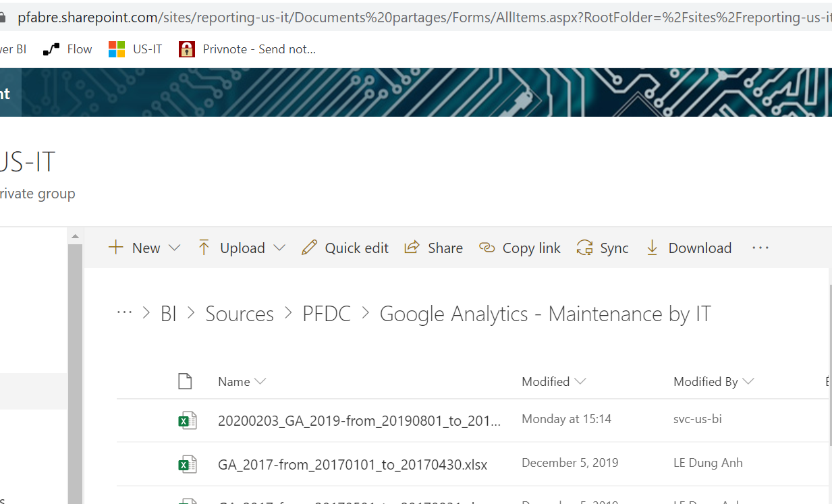
Task: Click the Quick edit pencil icon
Action: [x=310, y=248]
